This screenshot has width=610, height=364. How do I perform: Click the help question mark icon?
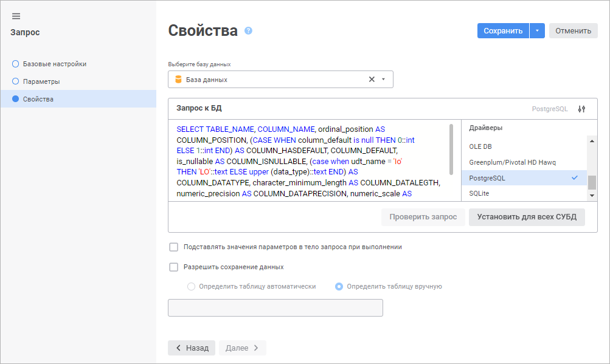tap(248, 30)
